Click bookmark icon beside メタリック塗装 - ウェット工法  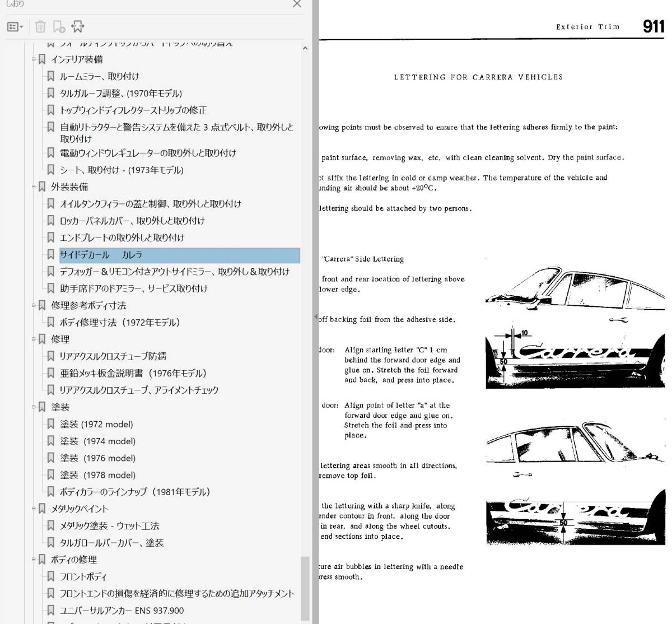pos(50,525)
